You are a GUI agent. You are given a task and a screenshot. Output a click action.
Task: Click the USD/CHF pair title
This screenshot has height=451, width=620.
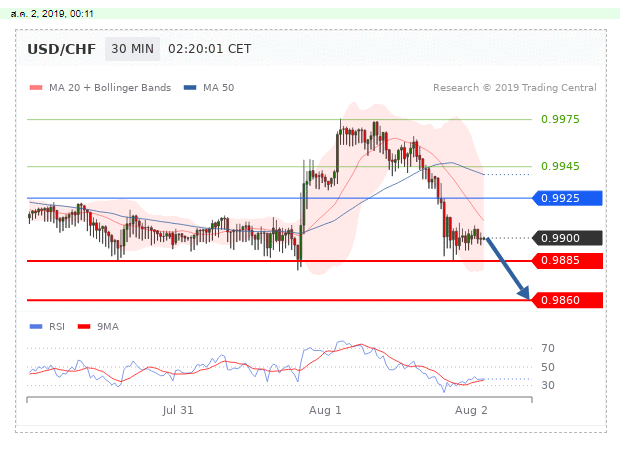pos(62,49)
